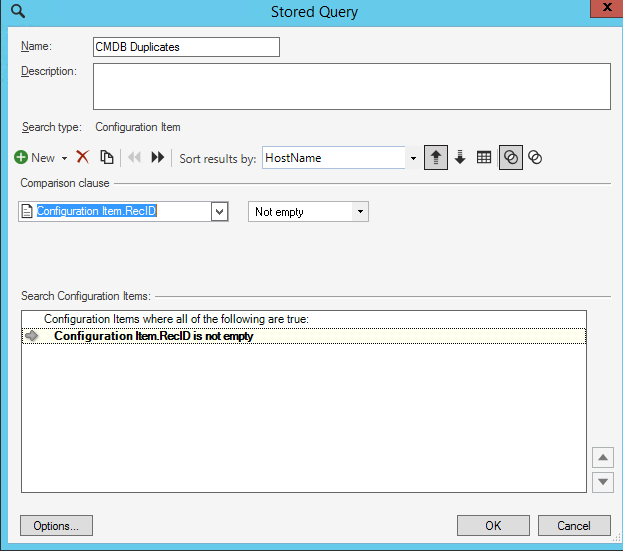Click the move clause up arrow button
623x551 pixels.
pyautogui.click(x=602, y=459)
